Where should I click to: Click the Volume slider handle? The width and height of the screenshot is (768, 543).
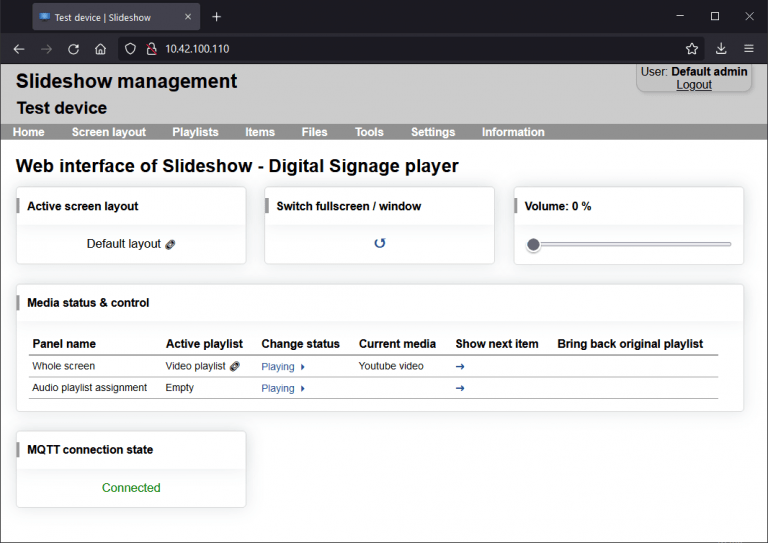click(x=534, y=244)
